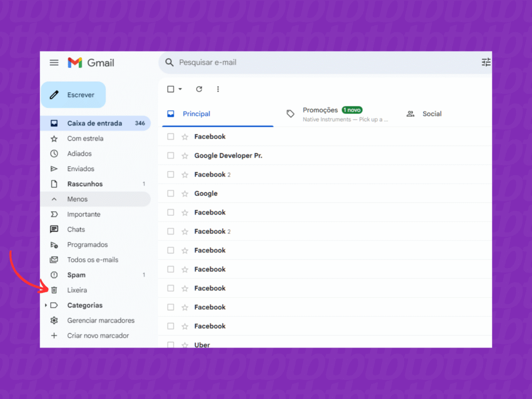This screenshot has height=399, width=532.
Task: Open the Programados folder
Action: coord(96,244)
